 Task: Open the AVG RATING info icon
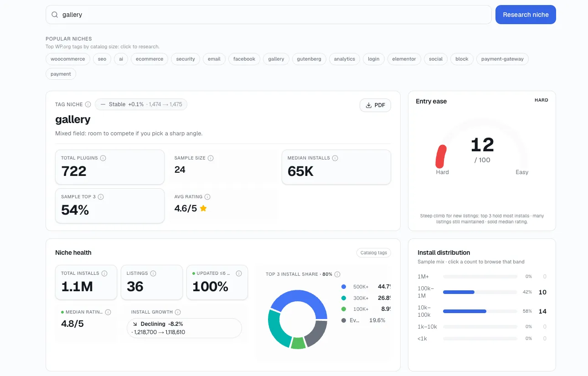pyautogui.click(x=207, y=197)
